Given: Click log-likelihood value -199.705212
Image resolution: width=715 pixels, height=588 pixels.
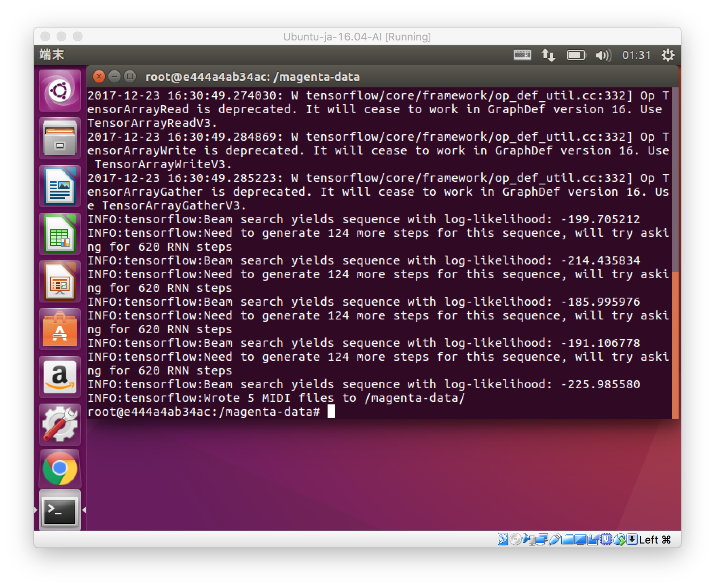Looking at the screenshot, I should [601, 219].
